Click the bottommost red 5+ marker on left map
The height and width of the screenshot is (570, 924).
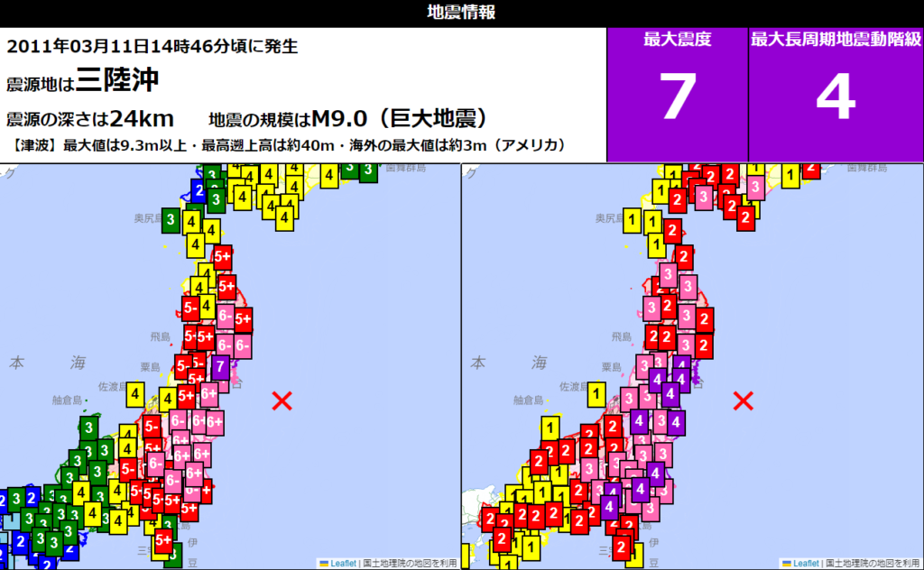(163, 541)
